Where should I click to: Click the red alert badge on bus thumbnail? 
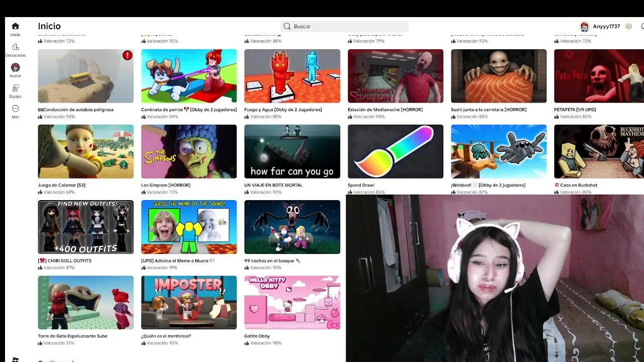click(127, 55)
